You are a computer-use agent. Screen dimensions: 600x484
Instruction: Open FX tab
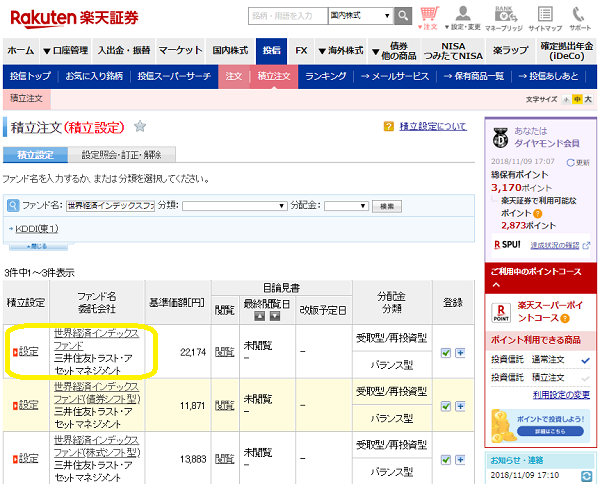tap(301, 51)
